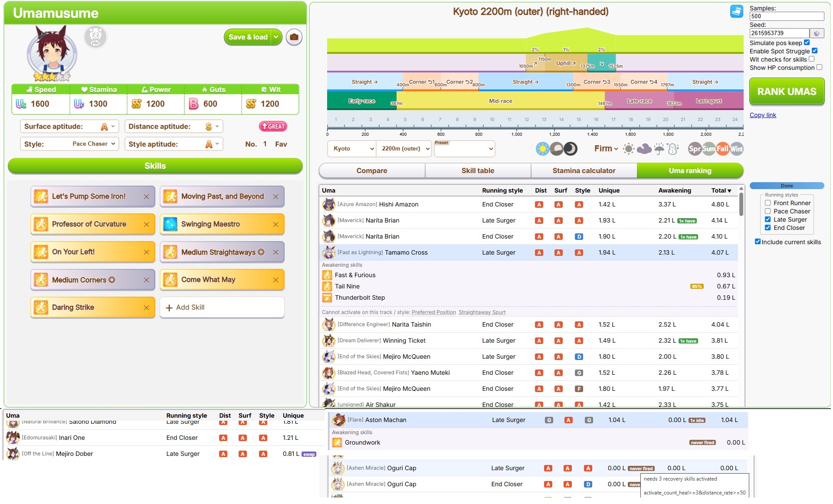Image resolution: width=833 pixels, height=504 pixels.
Task: Remove the Medium Straightaways skill
Action: coord(275,252)
